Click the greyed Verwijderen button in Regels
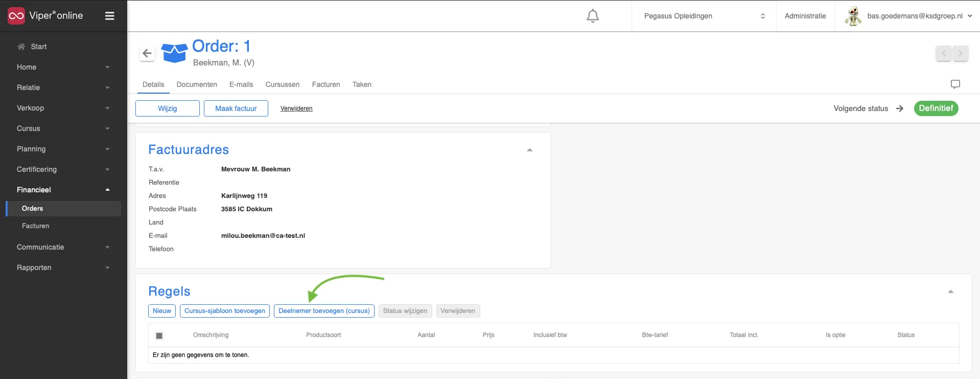Viewport: 980px width, 379px height. 458,311
